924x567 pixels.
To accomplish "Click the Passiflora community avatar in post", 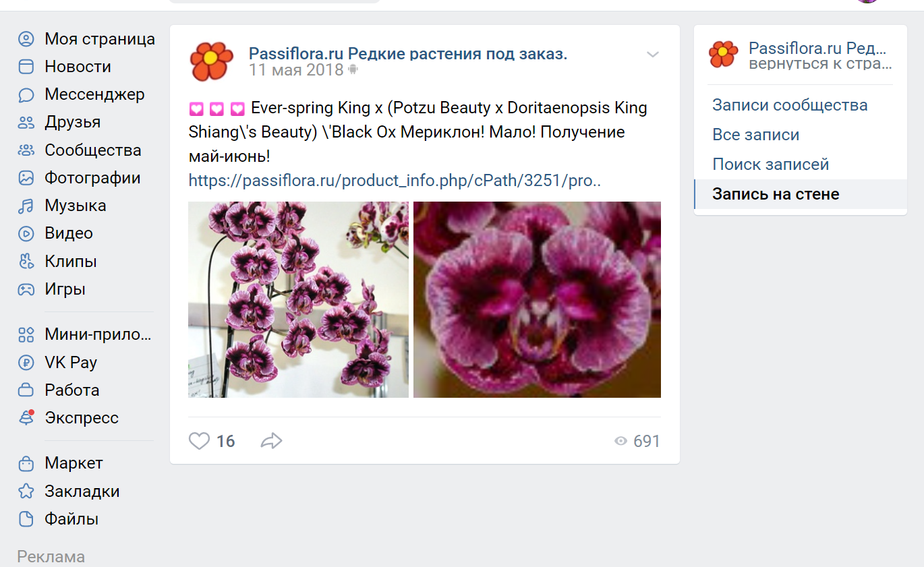I will click(211, 61).
